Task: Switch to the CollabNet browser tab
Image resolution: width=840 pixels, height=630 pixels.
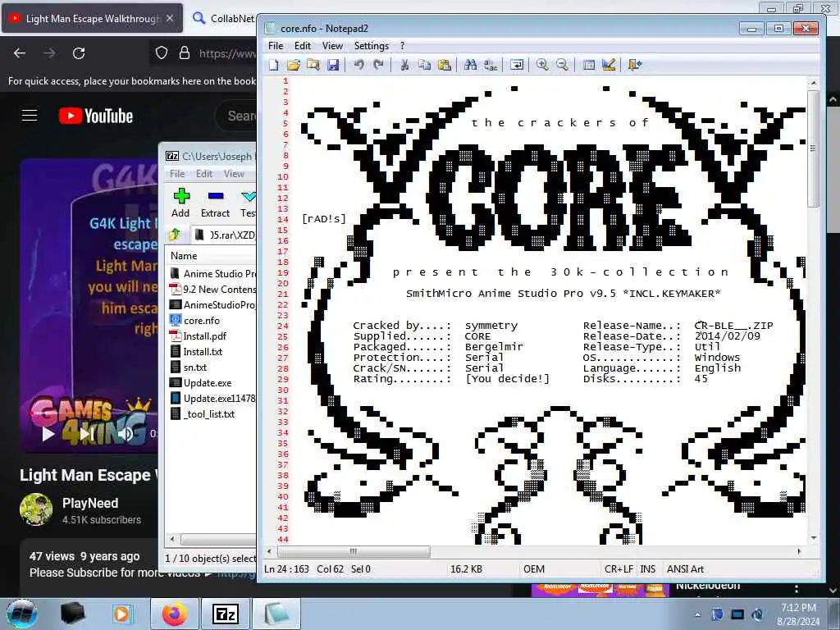Action: tap(224, 18)
